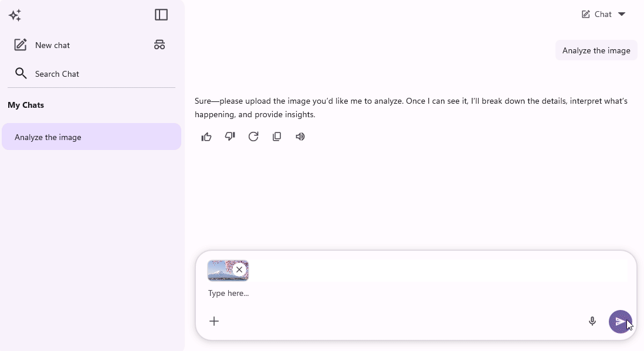Open the 'Analyze the image' chat in sidebar
The height and width of the screenshot is (351, 644).
91,137
